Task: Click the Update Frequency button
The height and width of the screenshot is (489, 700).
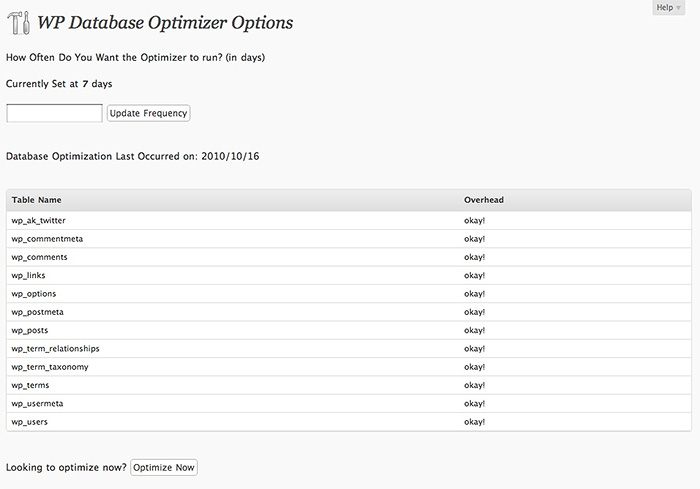Action: (x=148, y=113)
